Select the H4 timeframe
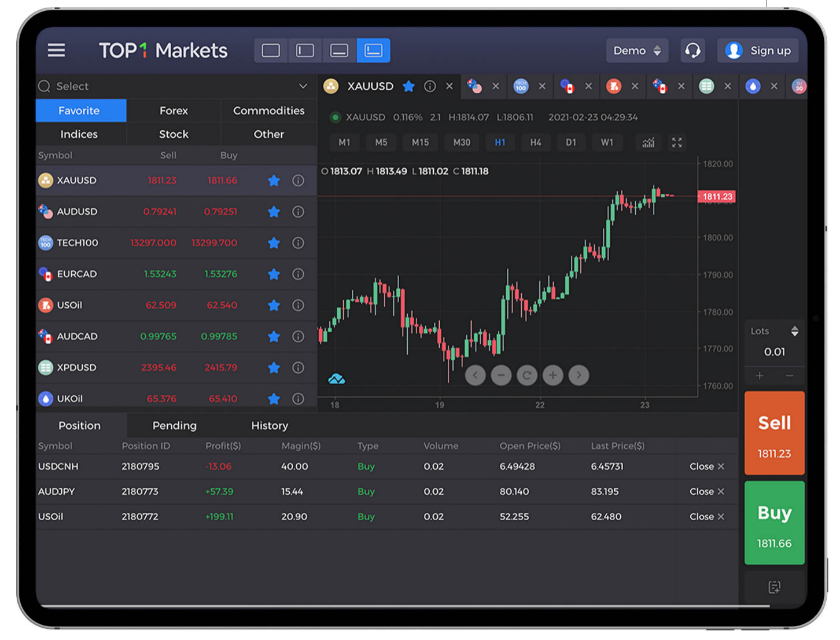The height and width of the screenshot is (640, 840). pos(535,142)
